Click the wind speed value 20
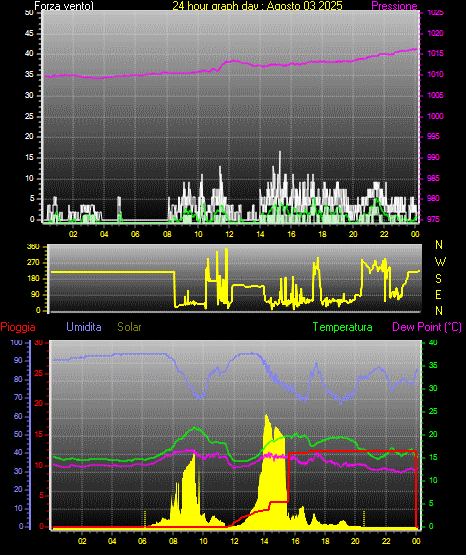This screenshot has height=555, width=466. point(29,137)
